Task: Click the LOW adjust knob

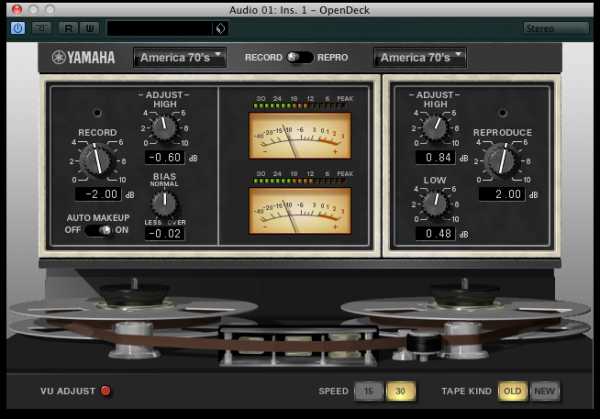Action: pyautogui.click(x=435, y=203)
